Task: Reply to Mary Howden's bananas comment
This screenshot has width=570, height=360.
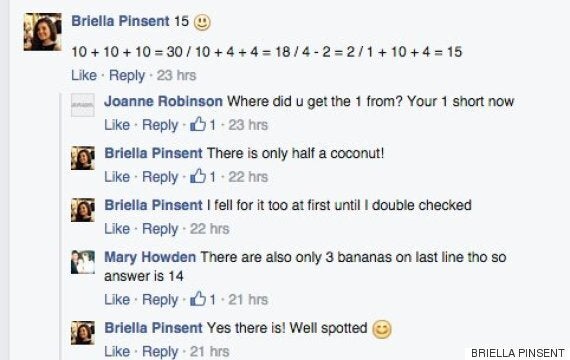Action: (160, 299)
